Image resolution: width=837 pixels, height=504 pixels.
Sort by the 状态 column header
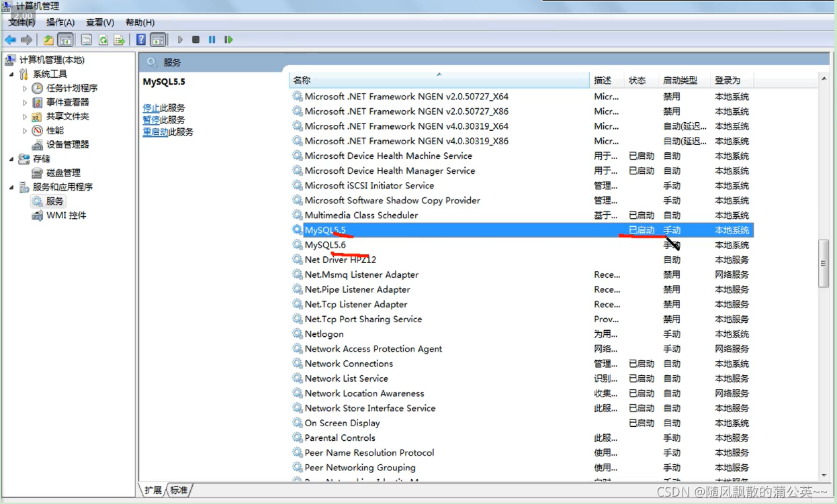642,80
